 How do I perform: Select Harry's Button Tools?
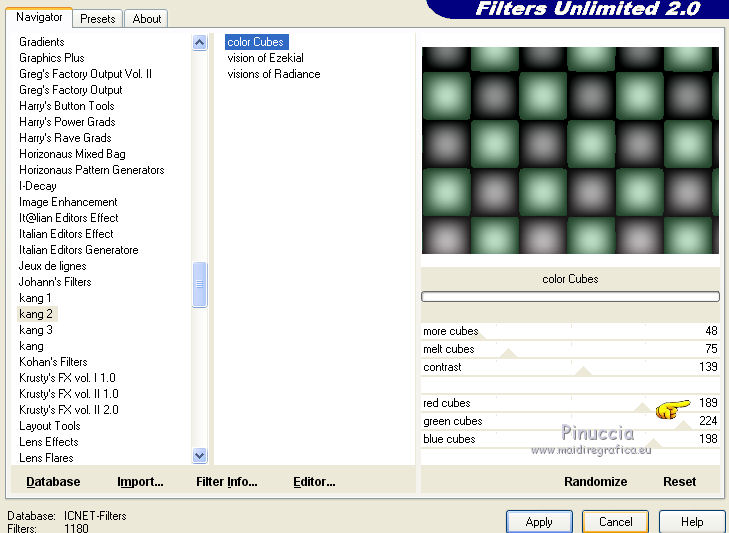point(66,106)
